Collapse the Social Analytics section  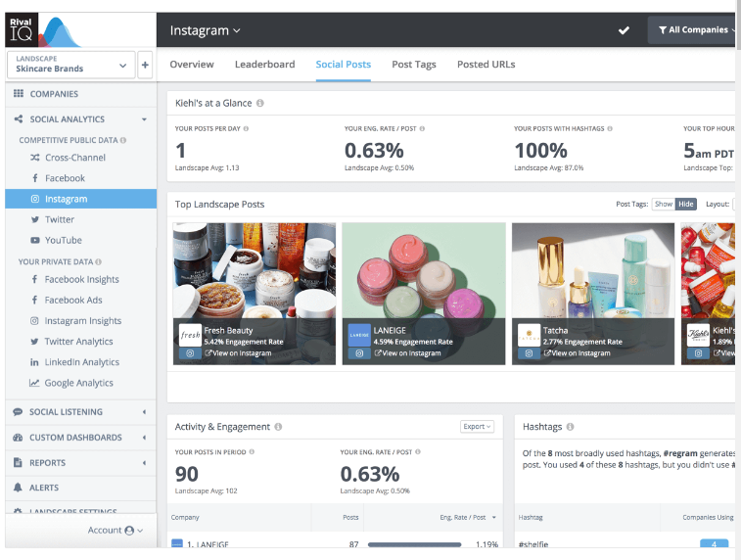click(x=144, y=119)
